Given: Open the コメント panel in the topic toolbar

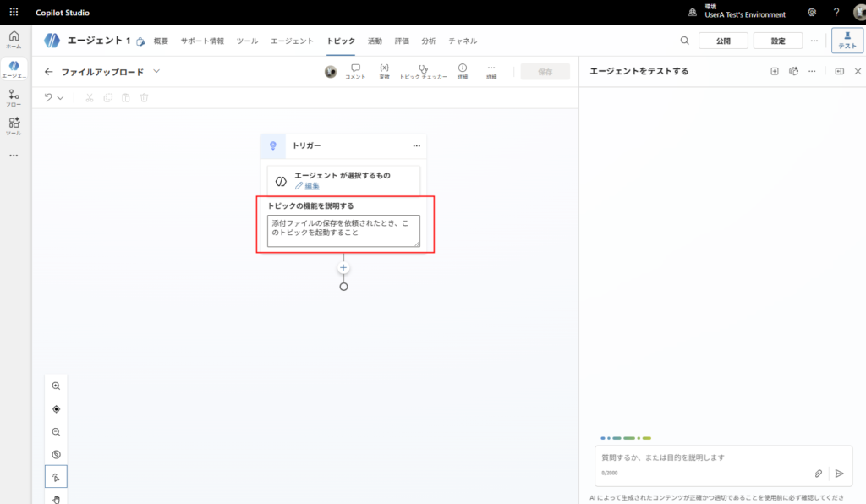Looking at the screenshot, I should [x=355, y=71].
